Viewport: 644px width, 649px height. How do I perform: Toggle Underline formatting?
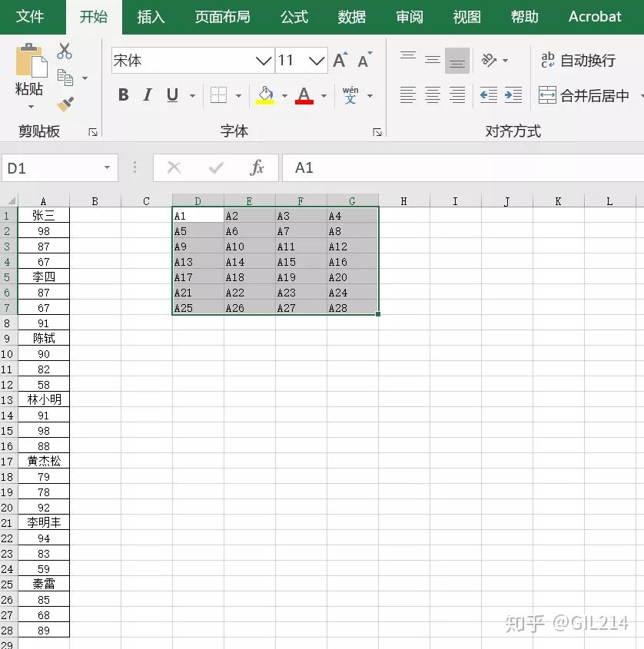[x=172, y=95]
